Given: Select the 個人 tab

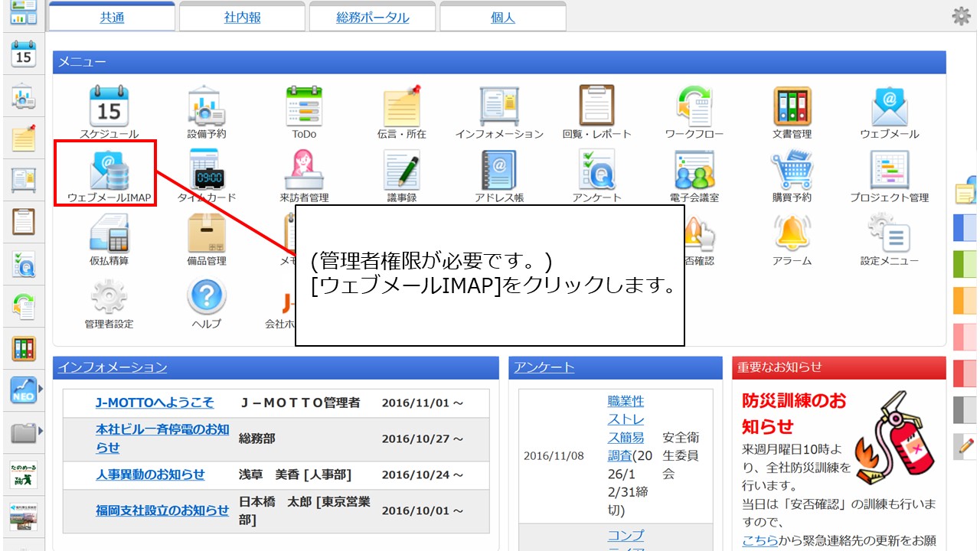Looking at the screenshot, I should (x=502, y=18).
